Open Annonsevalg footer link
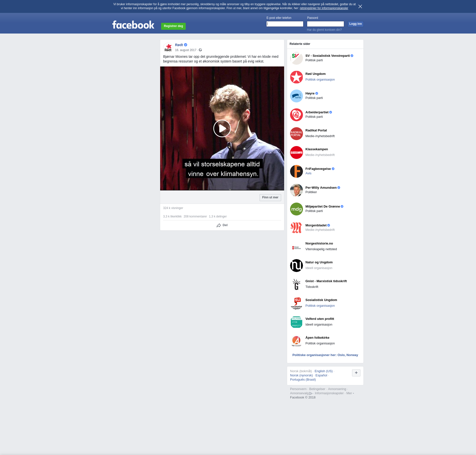This screenshot has height=455, width=476. (x=301, y=393)
